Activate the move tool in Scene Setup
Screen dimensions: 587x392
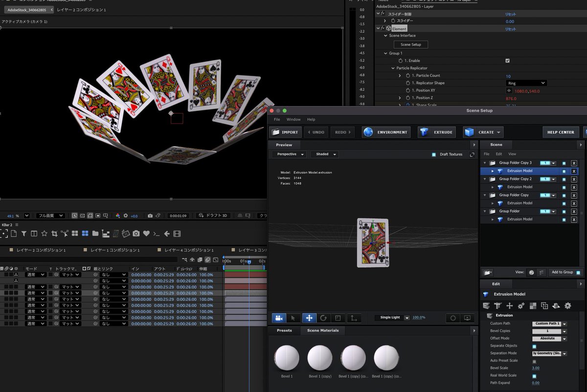click(309, 318)
